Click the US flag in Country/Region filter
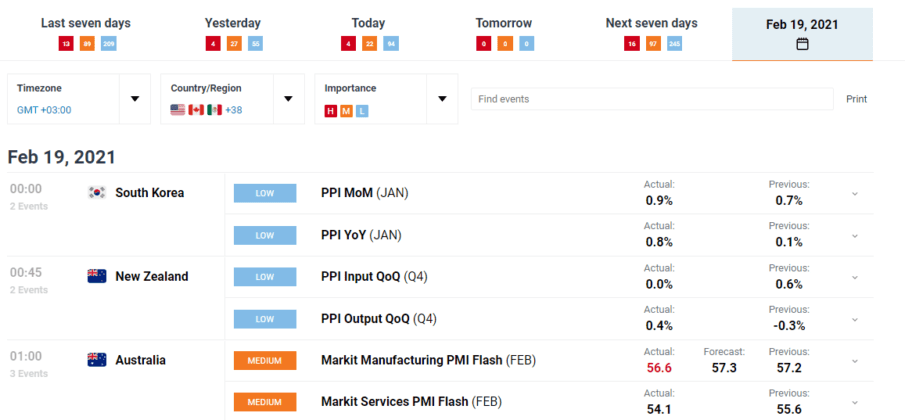This screenshot has width=905, height=420. pyautogui.click(x=178, y=110)
